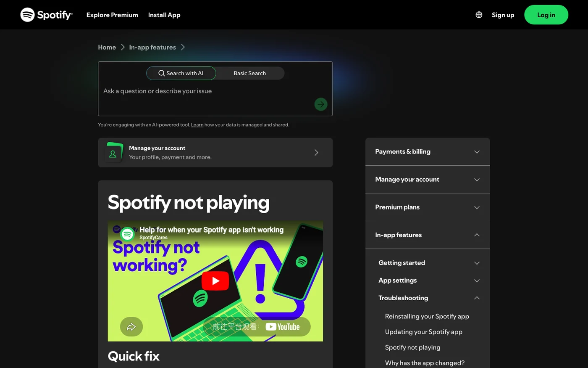Collapse the In-app features section

pyautogui.click(x=428, y=235)
